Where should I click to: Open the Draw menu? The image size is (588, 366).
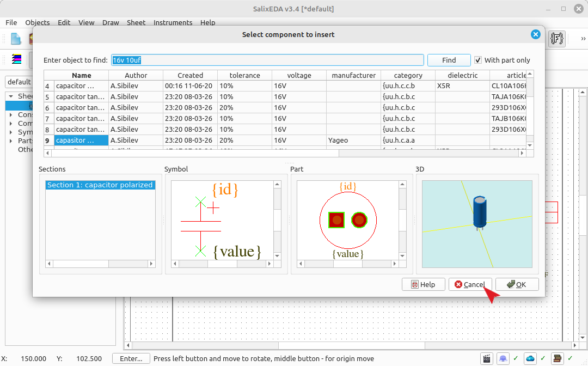[111, 22]
